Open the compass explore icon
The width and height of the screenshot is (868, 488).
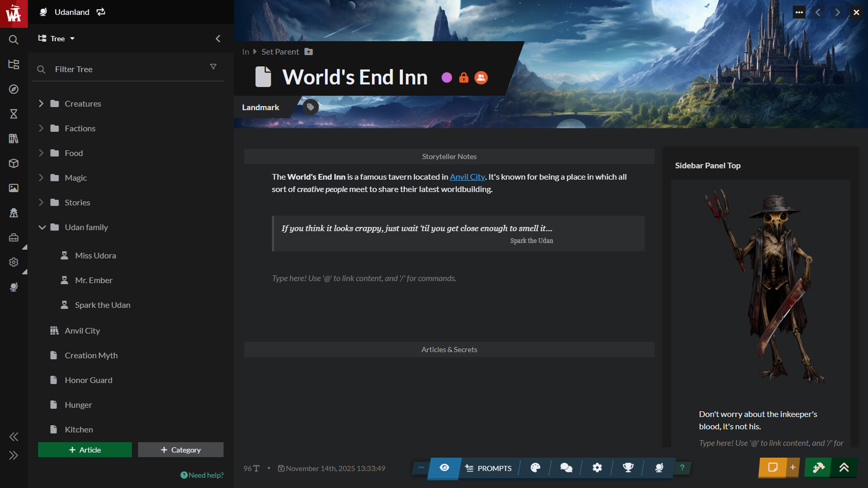click(14, 89)
